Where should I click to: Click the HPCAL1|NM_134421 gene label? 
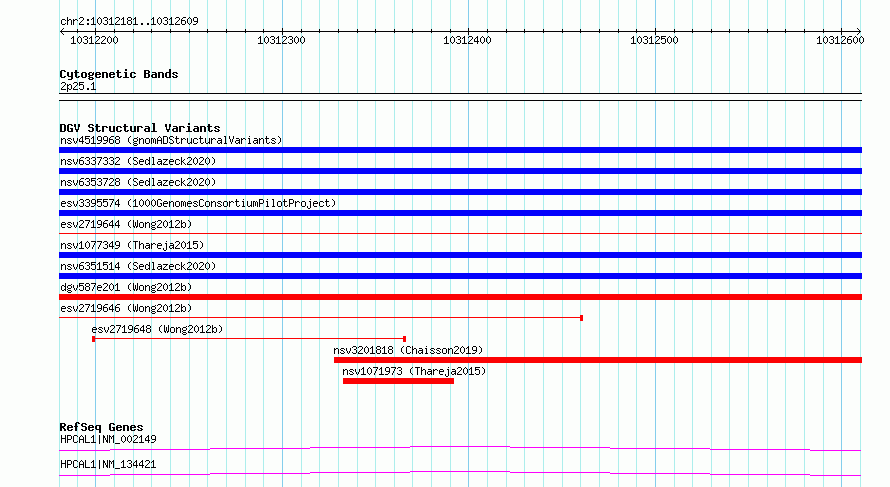tap(108, 464)
